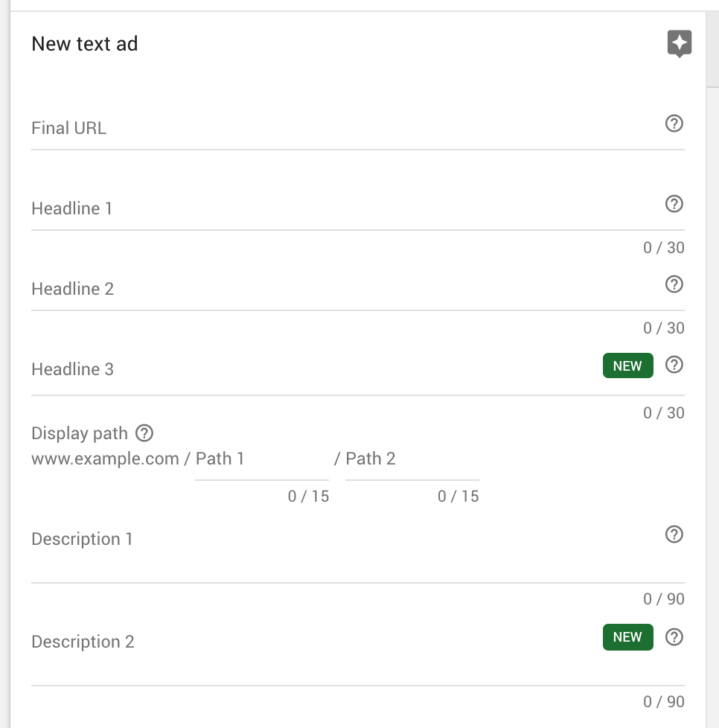Open help icon for Description 1
Image resolution: width=719 pixels, height=728 pixels.
pos(674,534)
